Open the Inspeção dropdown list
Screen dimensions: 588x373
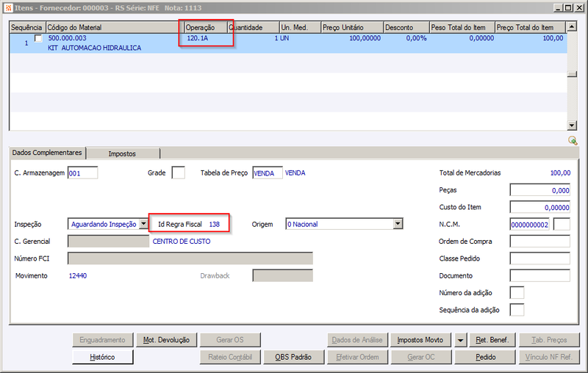143,224
